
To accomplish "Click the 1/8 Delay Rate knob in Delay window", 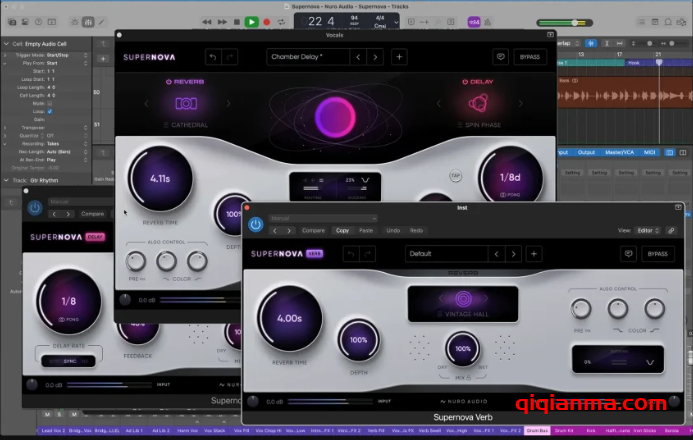I will click(69, 302).
